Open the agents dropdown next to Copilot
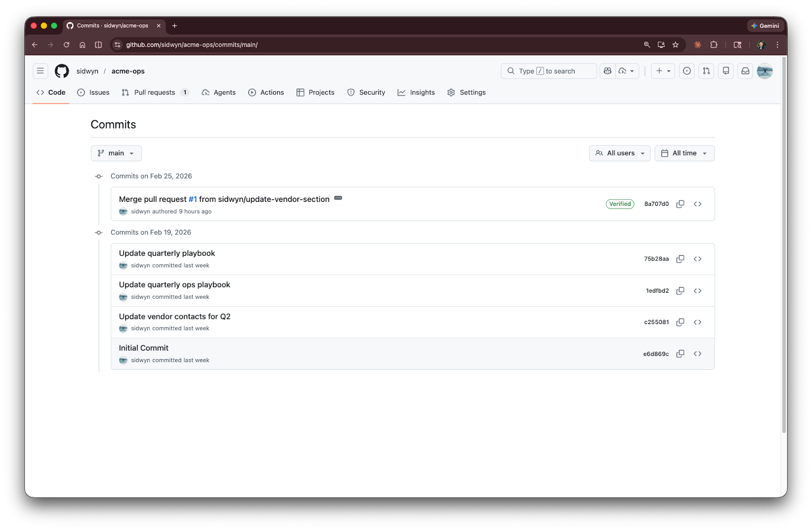 (627, 71)
